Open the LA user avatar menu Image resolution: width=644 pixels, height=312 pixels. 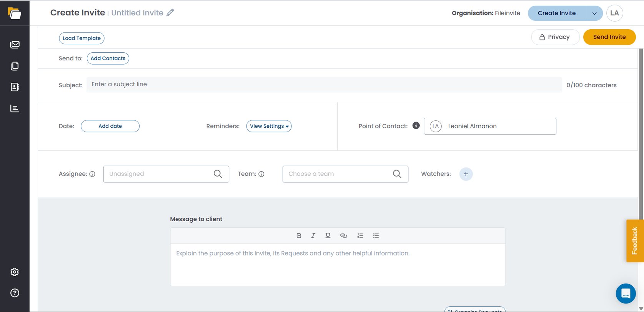coord(615,13)
